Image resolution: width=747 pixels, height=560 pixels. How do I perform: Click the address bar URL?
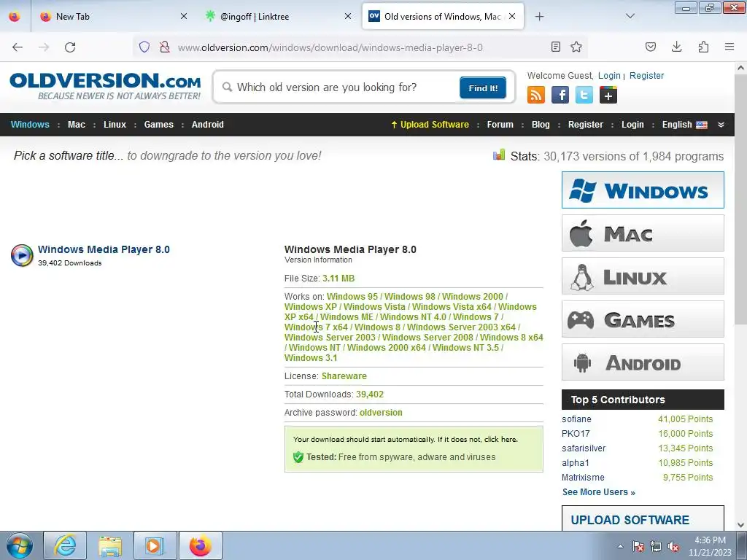coord(330,47)
